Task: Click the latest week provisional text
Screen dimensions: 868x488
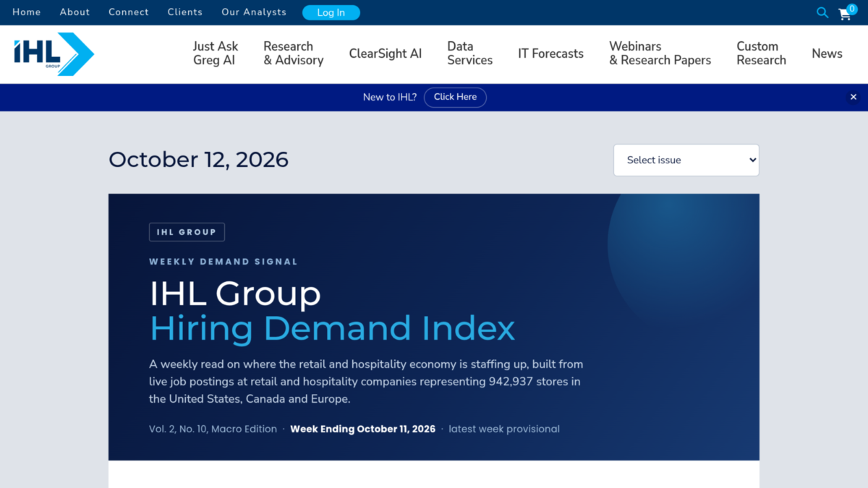Action: tap(504, 429)
